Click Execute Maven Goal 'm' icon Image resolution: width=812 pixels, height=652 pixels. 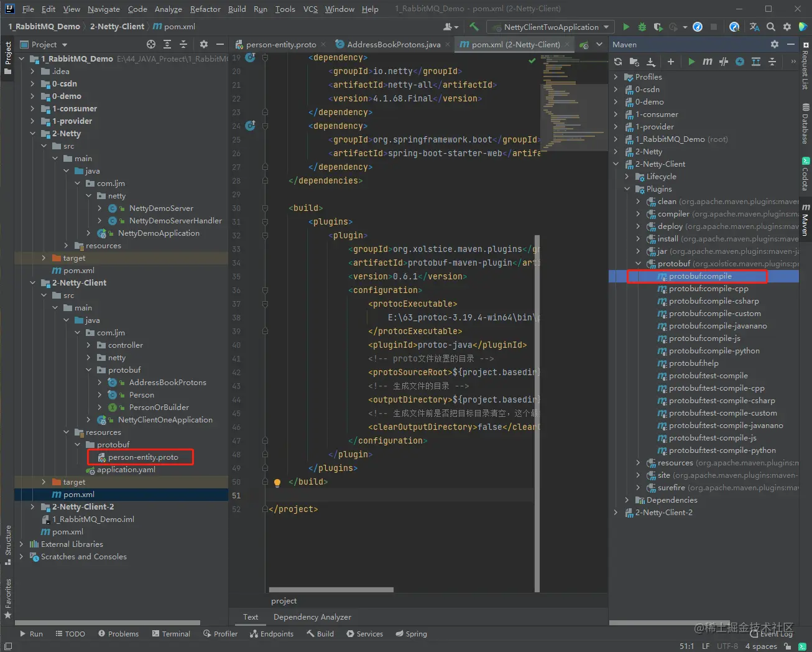click(707, 62)
